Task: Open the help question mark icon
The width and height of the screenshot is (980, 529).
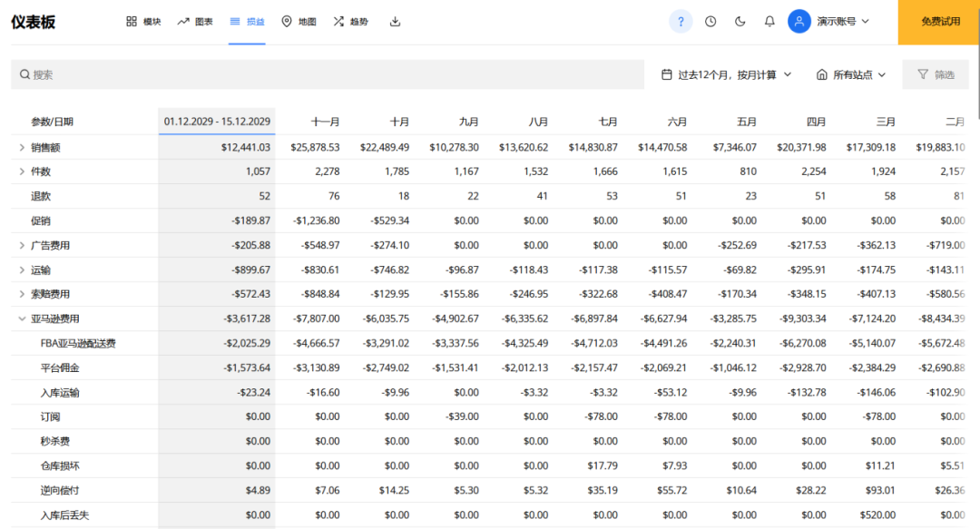Action: [x=681, y=21]
